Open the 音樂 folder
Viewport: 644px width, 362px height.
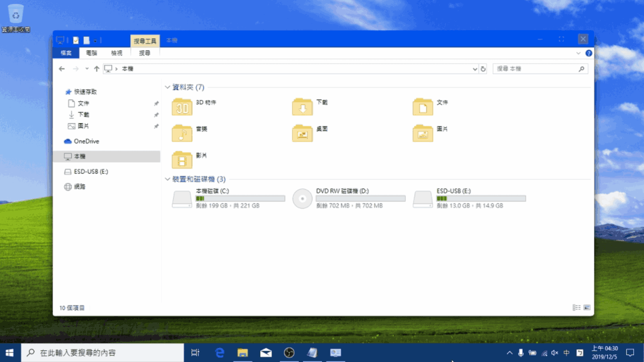190,133
